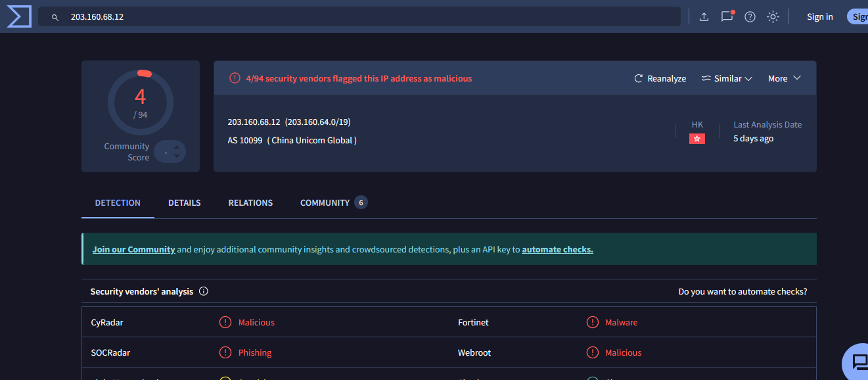Image resolution: width=868 pixels, height=380 pixels.
Task: Click Webroot's 'Malicious' verdict text
Action: point(623,352)
